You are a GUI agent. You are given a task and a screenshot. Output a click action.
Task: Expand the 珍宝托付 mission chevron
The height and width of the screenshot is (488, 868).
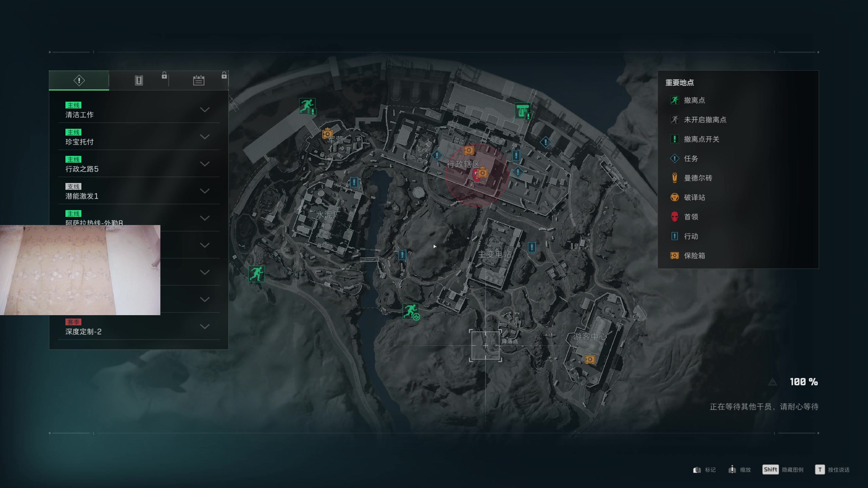point(204,137)
